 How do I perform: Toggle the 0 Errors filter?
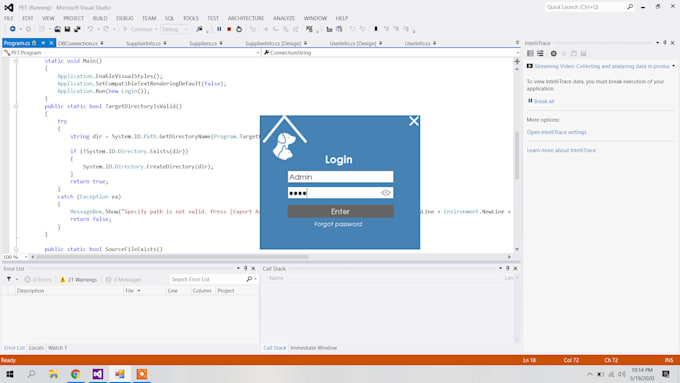click(38, 280)
